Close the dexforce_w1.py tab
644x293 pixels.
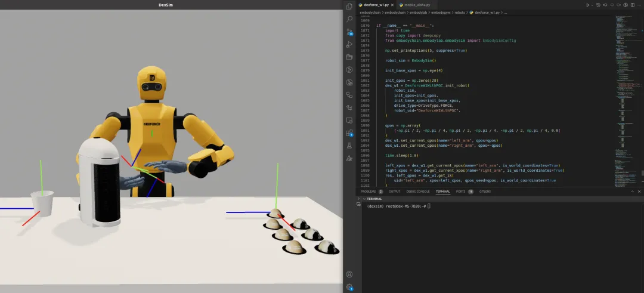392,5
